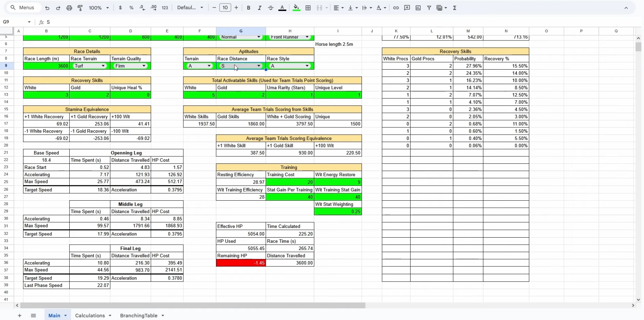Toggle bold formatting
The image size is (644, 320).
[249, 8]
